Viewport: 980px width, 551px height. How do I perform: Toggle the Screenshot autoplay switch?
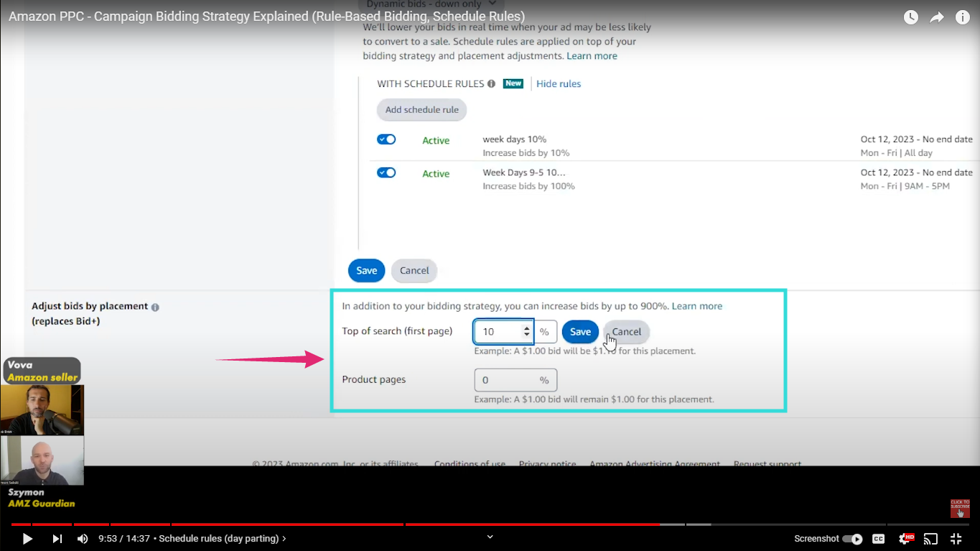pyautogui.click(x=852, y=539)
